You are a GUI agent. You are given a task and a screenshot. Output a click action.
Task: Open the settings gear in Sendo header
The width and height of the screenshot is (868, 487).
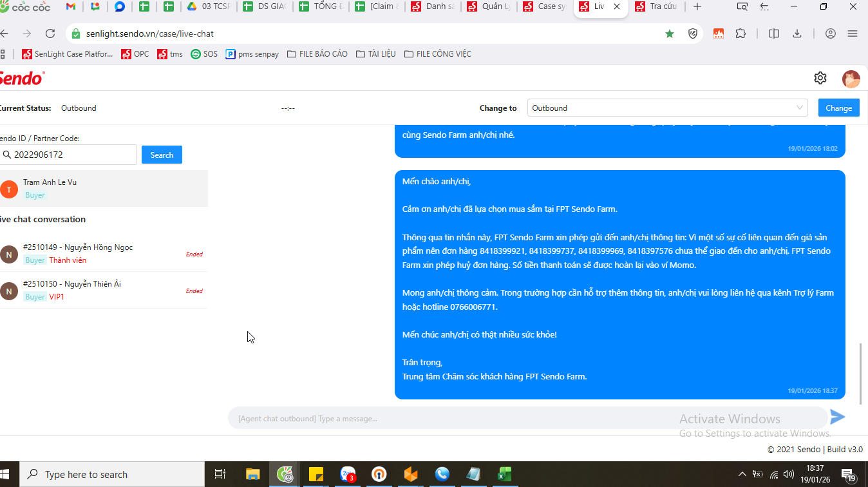pos(820,78)
